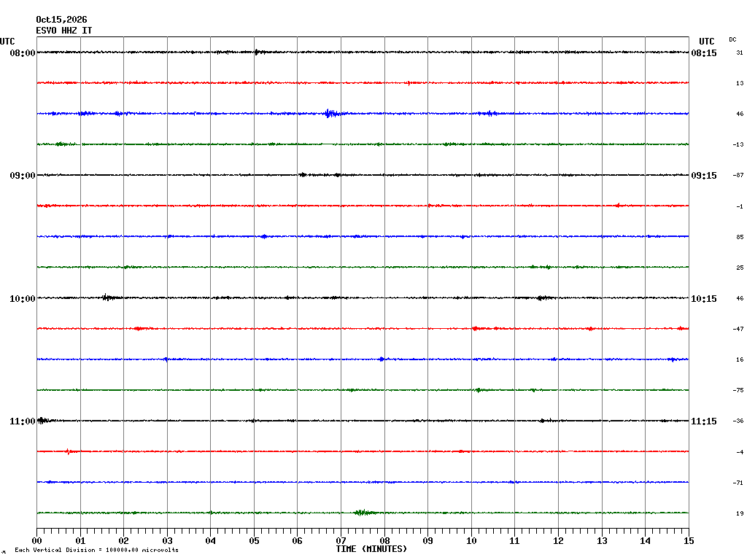Select the 11:15 time label

tap(704, 421)
